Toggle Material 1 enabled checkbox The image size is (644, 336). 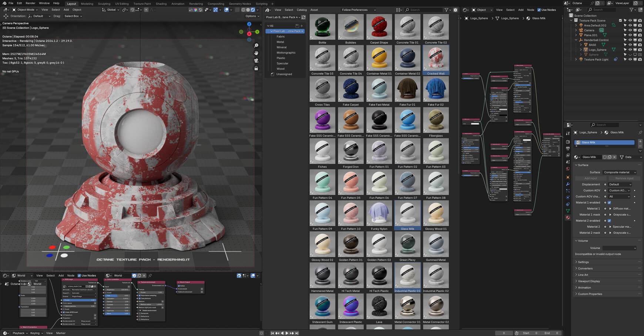pyautogui.click(x=609, y=202)
